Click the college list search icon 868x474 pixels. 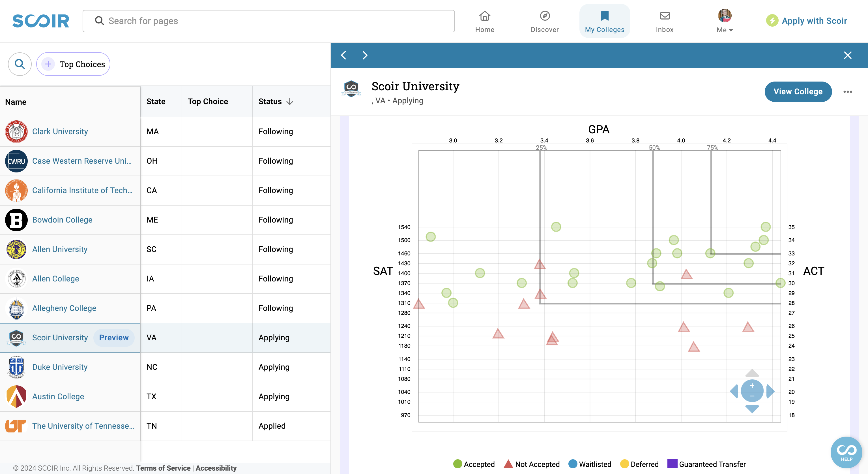(x=20, y=64)
